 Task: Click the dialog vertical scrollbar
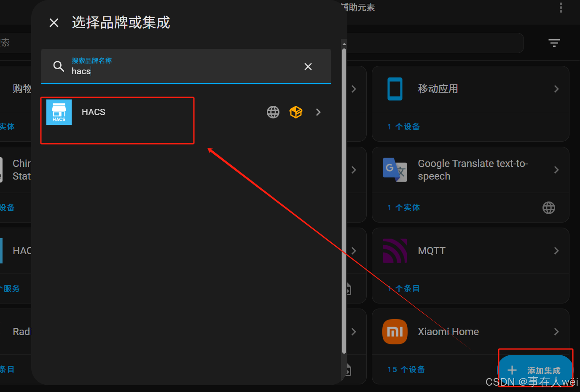tap(344, 201)
